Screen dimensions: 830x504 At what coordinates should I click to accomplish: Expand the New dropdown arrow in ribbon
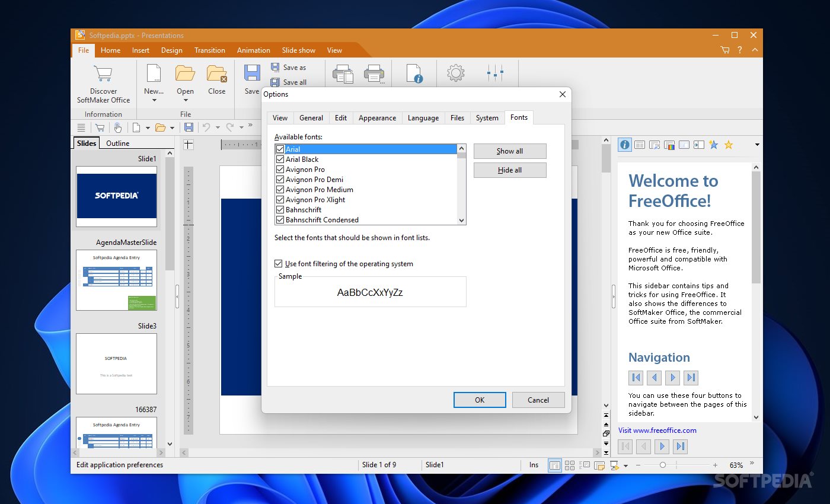coord(154,100)
